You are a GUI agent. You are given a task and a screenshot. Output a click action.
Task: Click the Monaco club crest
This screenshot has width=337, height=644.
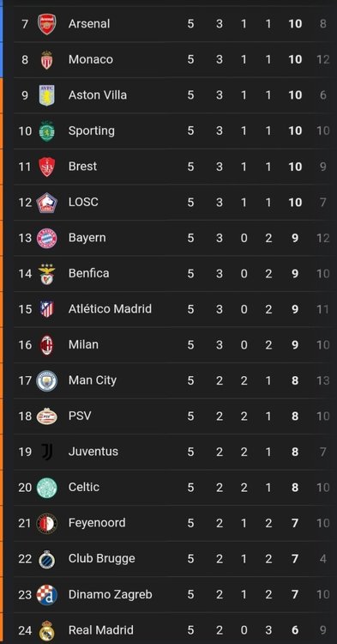tap(47, 59)
